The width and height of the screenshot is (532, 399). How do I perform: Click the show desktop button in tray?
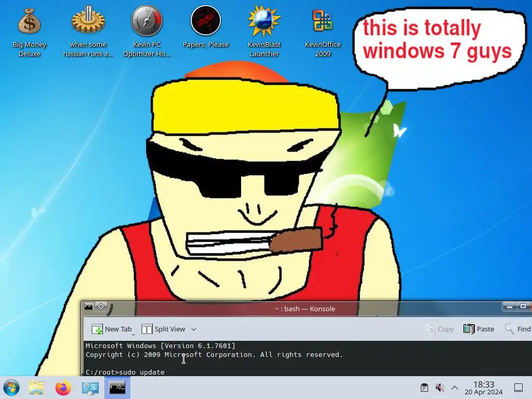coord(518,388)
